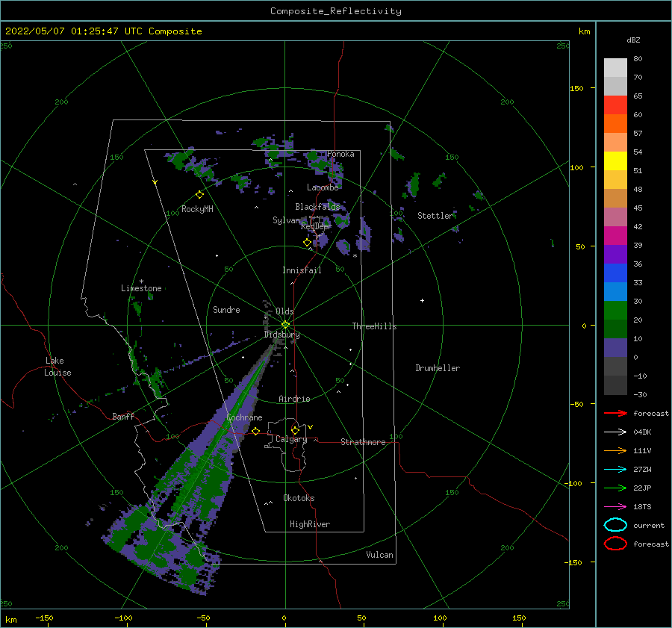
Task: Click the Okotoks label
Action: pos(299,498)
